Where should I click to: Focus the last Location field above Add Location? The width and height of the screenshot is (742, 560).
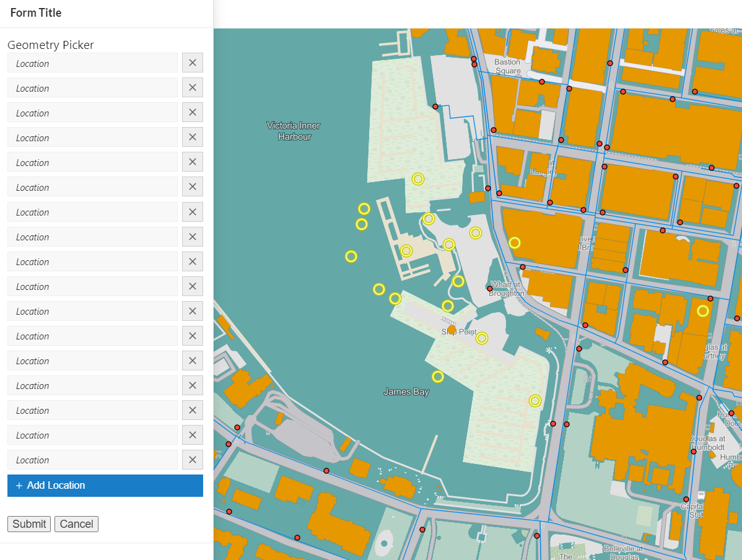click(93, 460)
